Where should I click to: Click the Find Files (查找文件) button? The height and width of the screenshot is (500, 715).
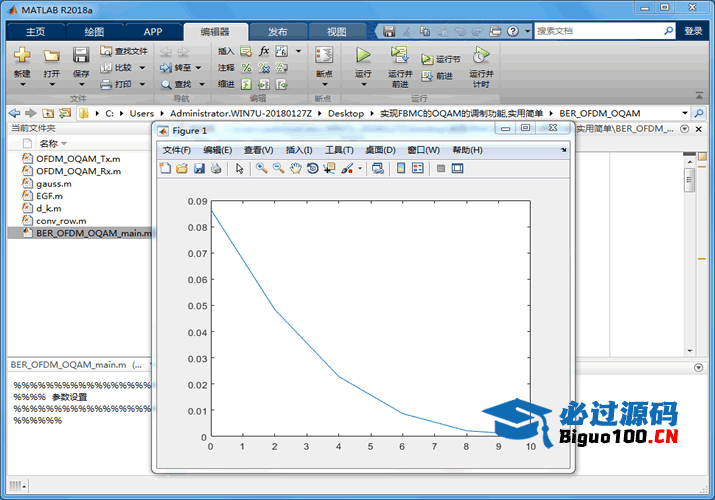(x=124, y=51)
